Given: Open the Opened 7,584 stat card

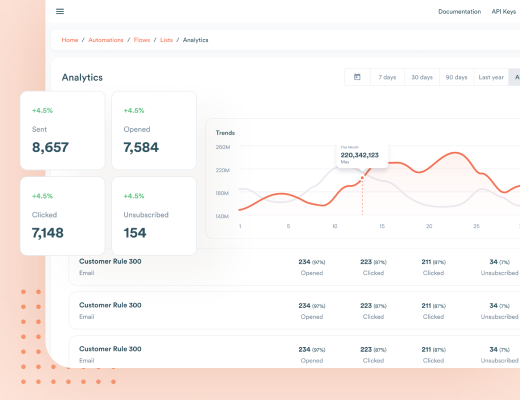Looking at the screenshot, I should pyautogui.click(x=154, y=131).
